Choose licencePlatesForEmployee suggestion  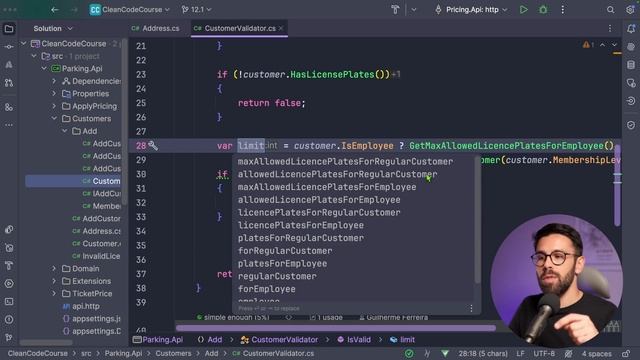point(300,225)
